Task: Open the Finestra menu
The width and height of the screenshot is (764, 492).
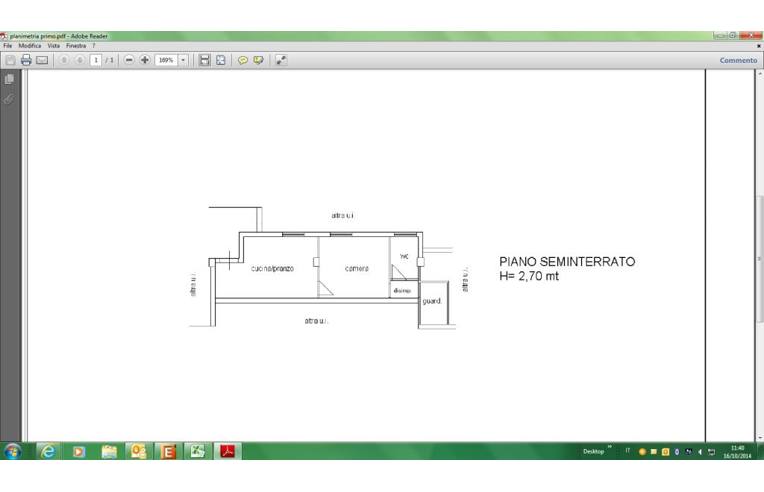Action: click(76, 46)
